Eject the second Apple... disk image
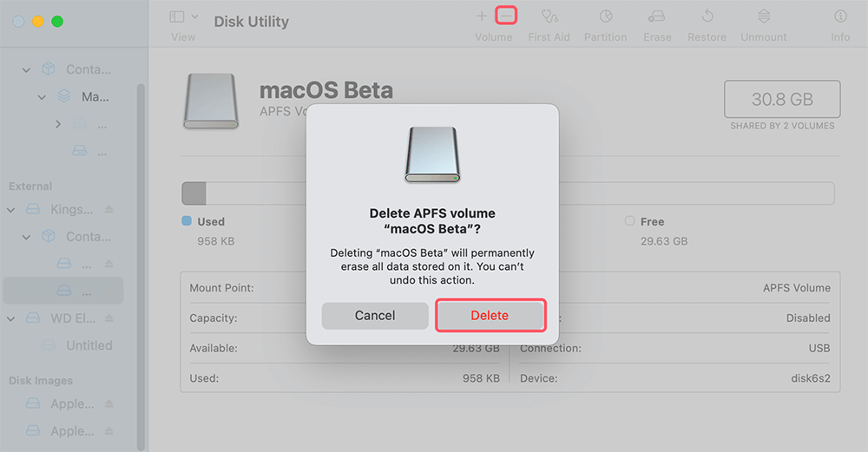Viewport: 868px width, 452px height. pyautogui.click(x=109, y=431)
